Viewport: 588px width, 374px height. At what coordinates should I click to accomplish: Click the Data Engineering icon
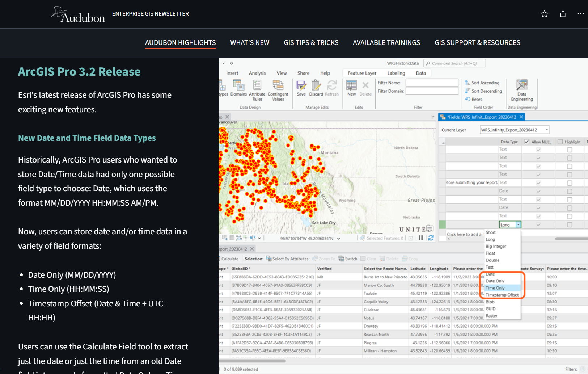[x=522, y=85]
